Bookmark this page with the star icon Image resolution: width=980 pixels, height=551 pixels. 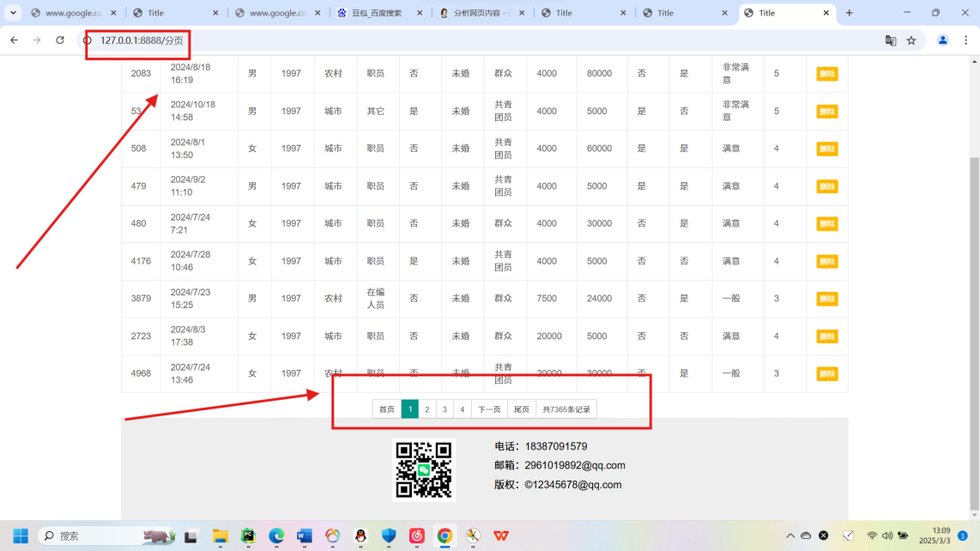click(911, 40)
